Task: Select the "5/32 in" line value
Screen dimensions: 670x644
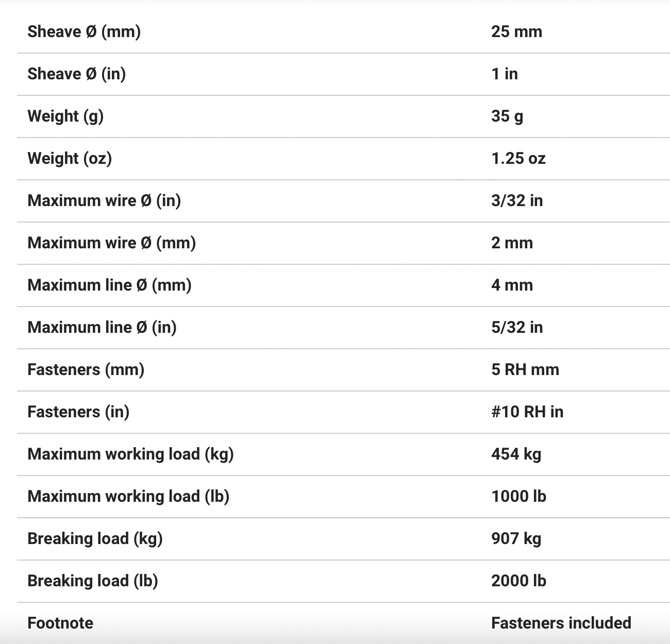Action: click(517, 327)
